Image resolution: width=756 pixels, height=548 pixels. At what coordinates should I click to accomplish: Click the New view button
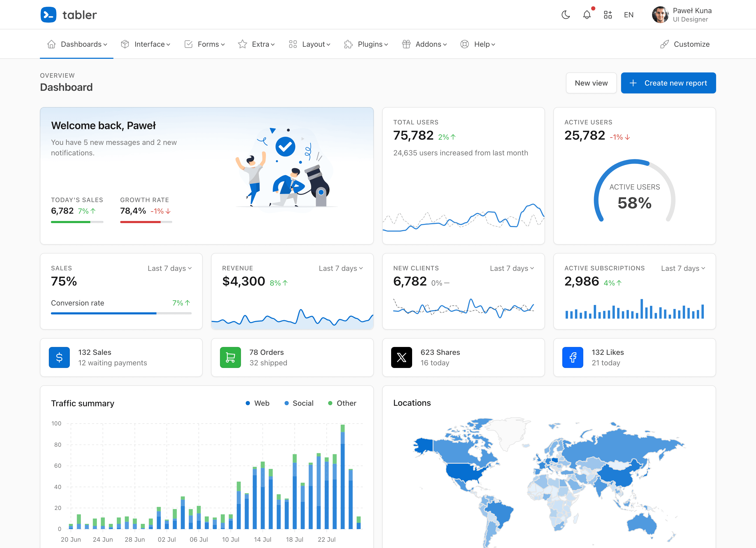591,83
